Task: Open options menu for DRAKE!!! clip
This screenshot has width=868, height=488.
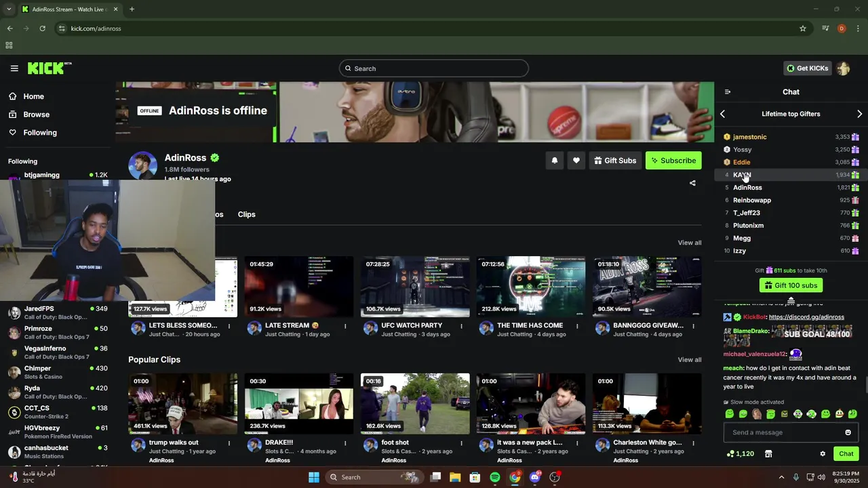Action: click(345, 443)
